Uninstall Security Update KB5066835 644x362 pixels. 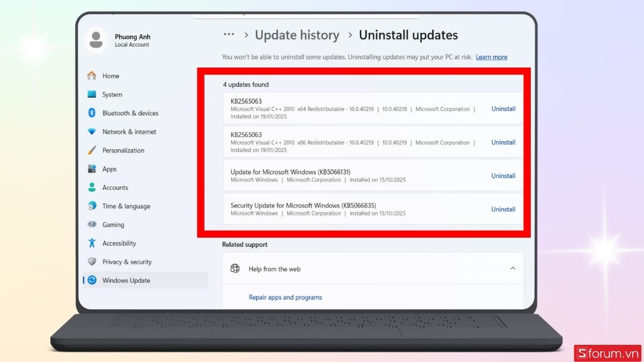pyautogui.click(x=503, y=210)
